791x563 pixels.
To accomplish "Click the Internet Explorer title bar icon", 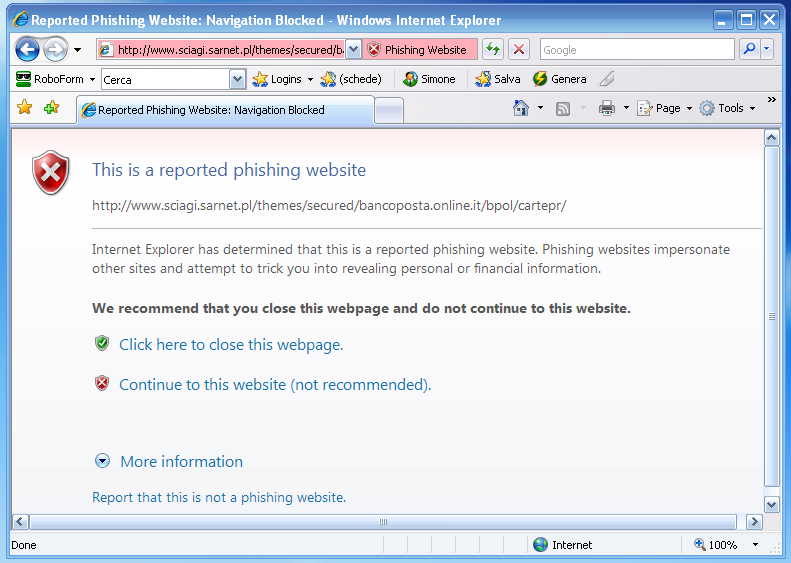I will coord(21,20).
